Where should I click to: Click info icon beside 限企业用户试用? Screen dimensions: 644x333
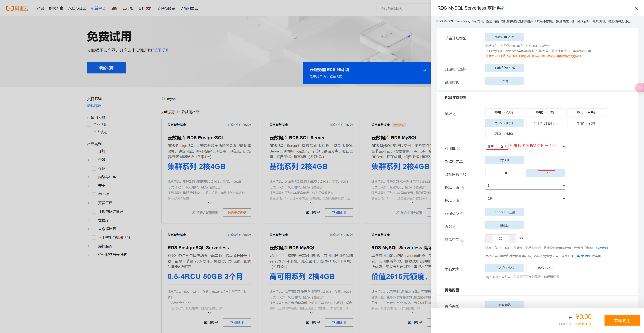[x=397, y=213]
